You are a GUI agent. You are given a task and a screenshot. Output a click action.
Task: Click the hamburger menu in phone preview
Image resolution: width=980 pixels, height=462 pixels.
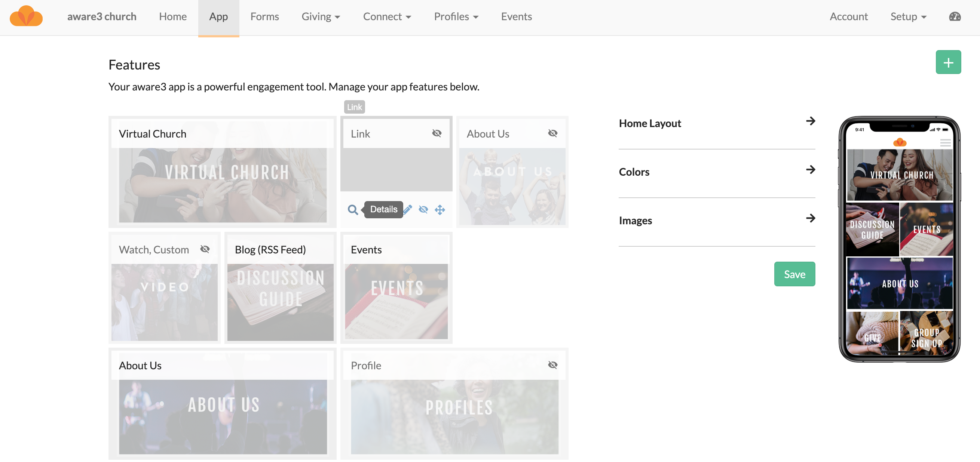[945, 143]
